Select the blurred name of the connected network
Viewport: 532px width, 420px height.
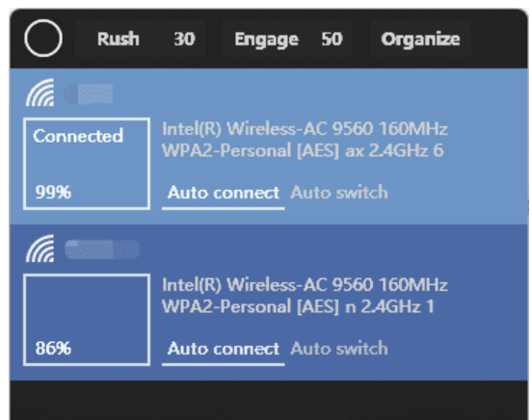tap(89, 94)
